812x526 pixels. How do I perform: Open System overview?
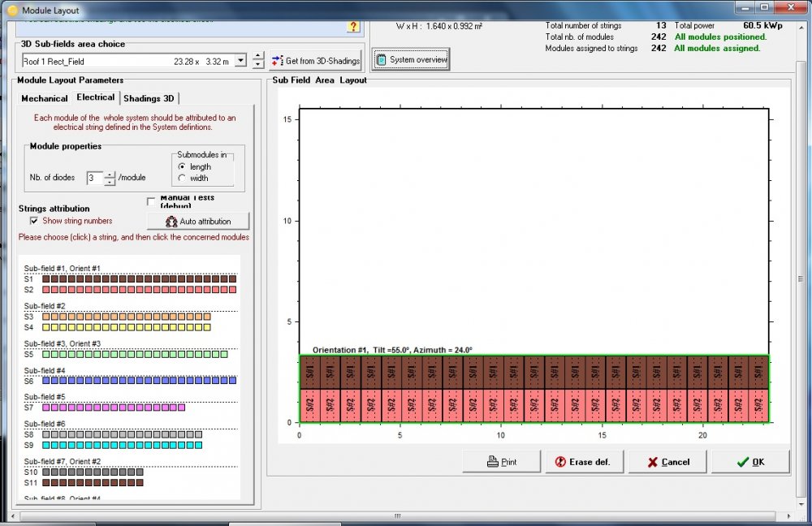(410, 60)
